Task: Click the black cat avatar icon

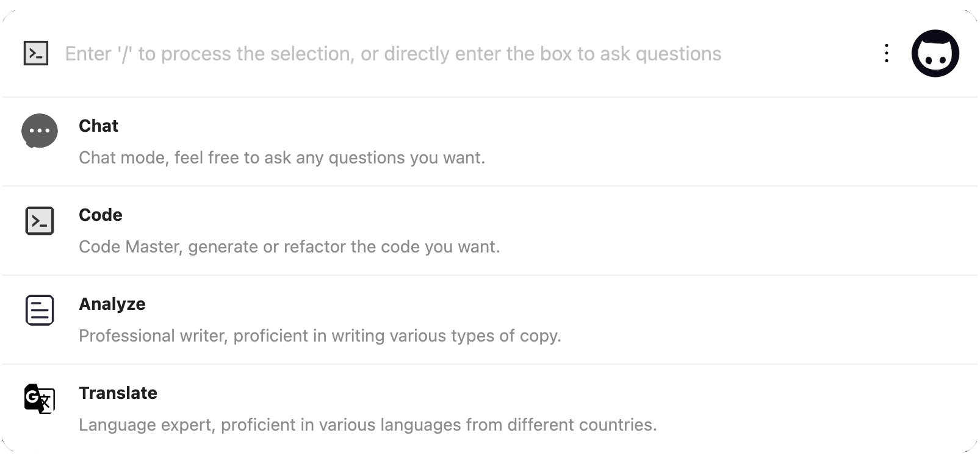Action: coord(935,53)
